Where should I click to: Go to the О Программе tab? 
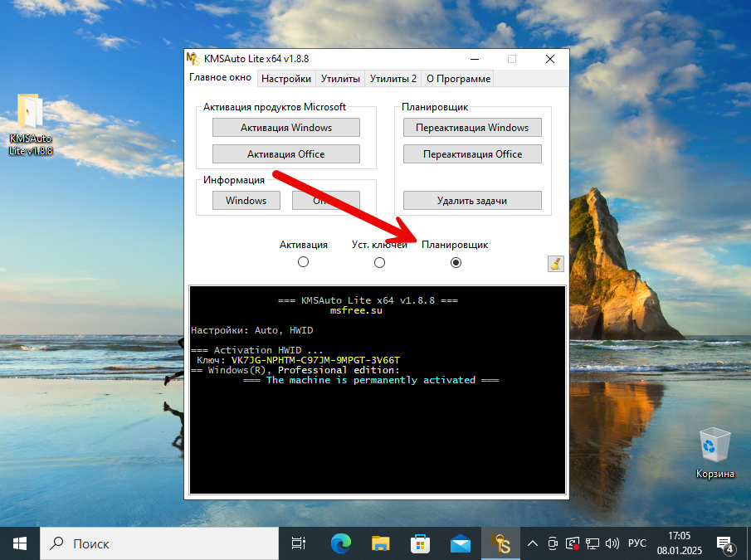pos(458,79)
